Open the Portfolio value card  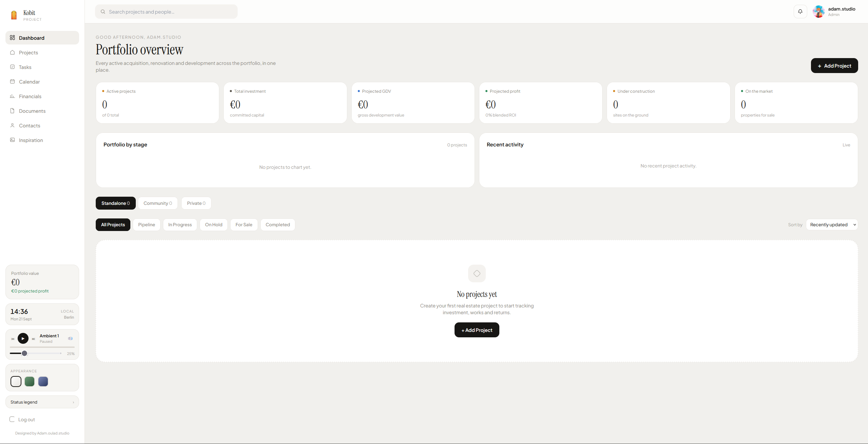coord(42,282)
